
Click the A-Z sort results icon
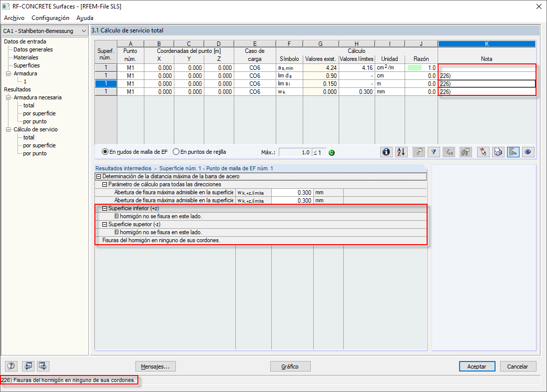click(401, 152)
